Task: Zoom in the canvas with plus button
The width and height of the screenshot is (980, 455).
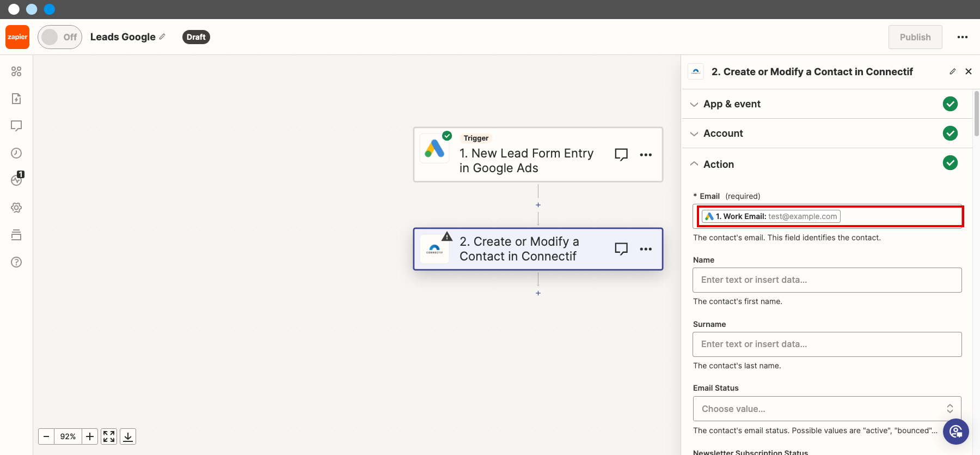Action: pyautogui.click(x=90, y=436)
